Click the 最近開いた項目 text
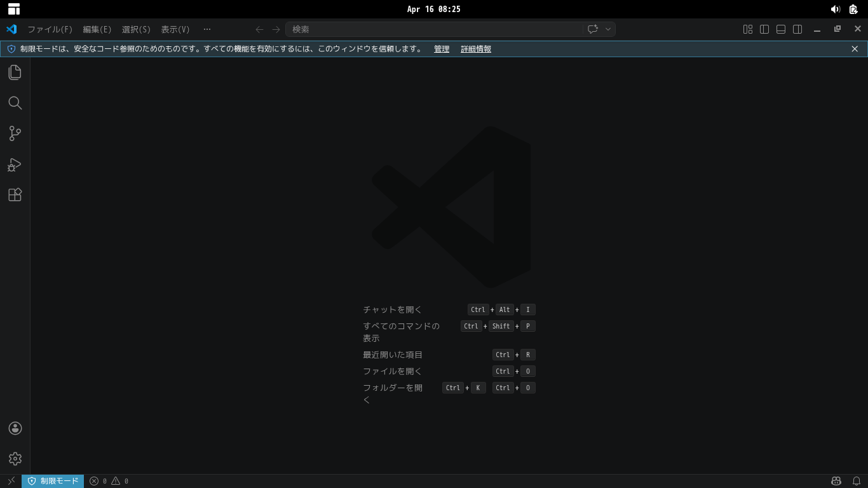The width and height of the screenshot is (868, 488). point(393,355)
